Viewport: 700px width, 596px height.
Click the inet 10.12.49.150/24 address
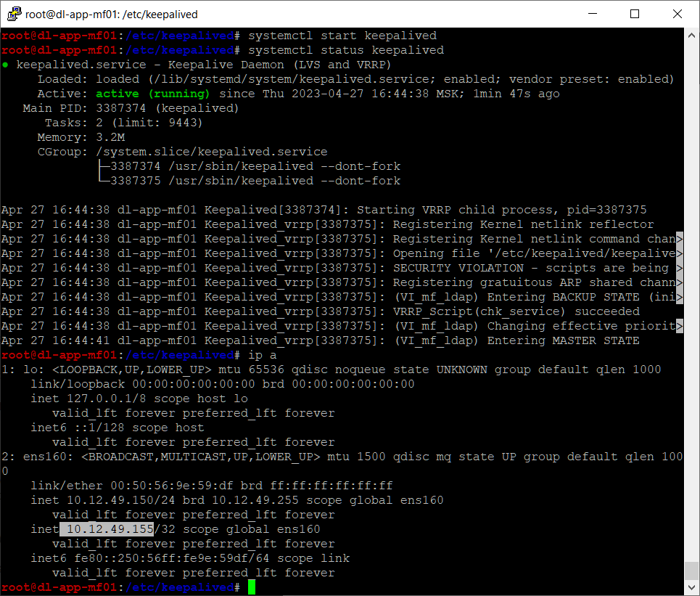coord(121,500)
